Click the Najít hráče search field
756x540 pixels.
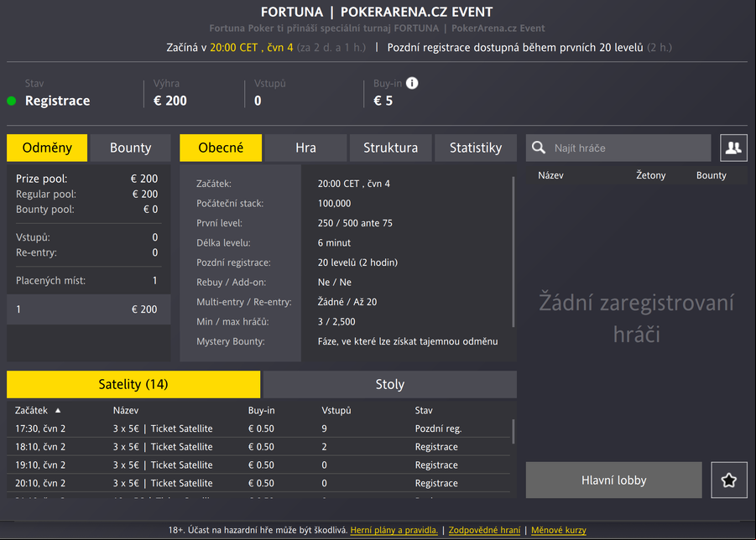(618, 148)
